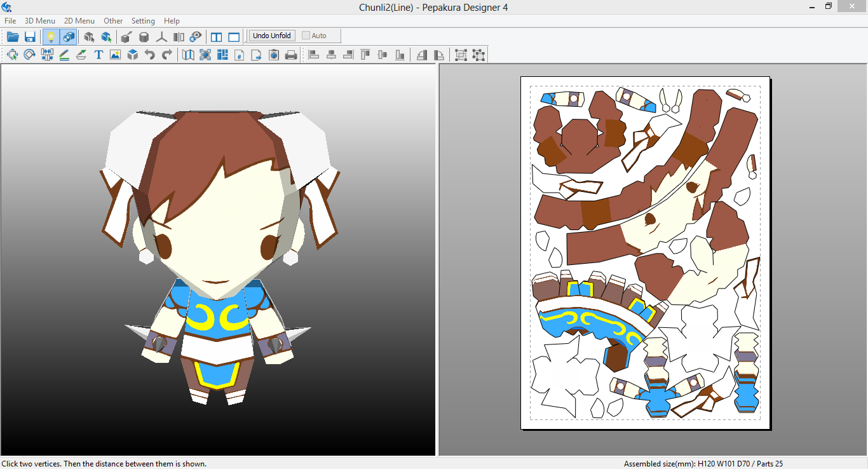Click the Rotate left 90 degrees icon

tap(422, 55)
